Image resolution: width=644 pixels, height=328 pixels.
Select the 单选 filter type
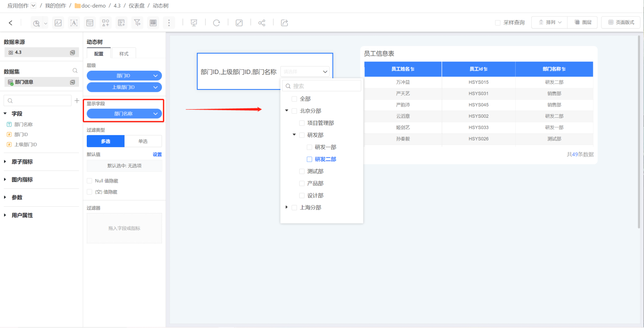pos(143,141)
